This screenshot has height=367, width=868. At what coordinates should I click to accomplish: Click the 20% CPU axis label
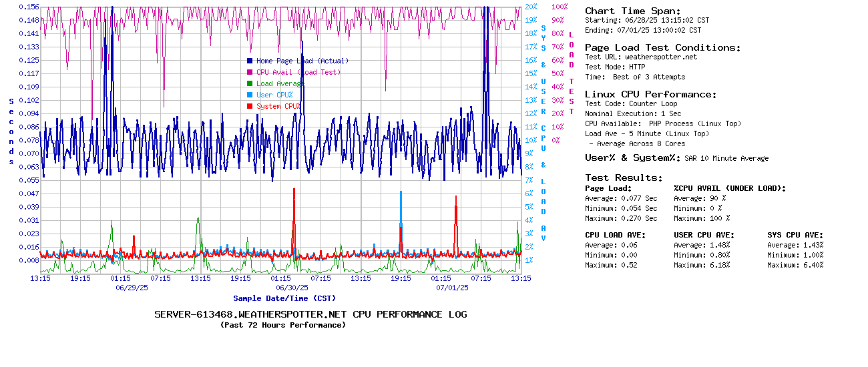click(531, 7)
